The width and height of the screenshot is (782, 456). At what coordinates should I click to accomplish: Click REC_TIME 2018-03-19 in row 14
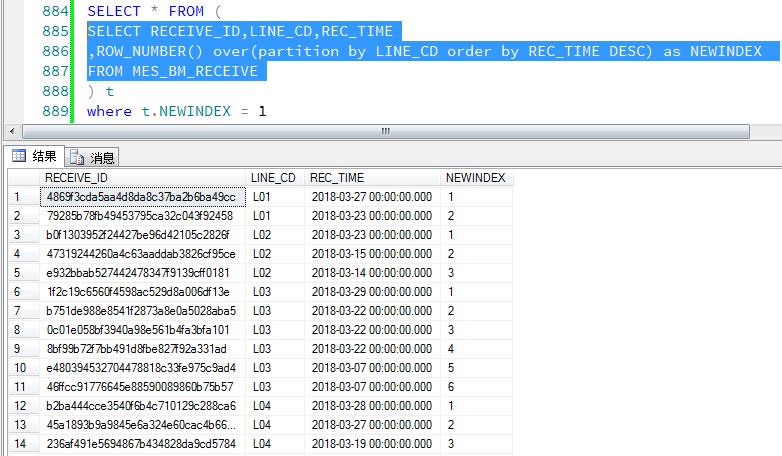coord(372,444)
